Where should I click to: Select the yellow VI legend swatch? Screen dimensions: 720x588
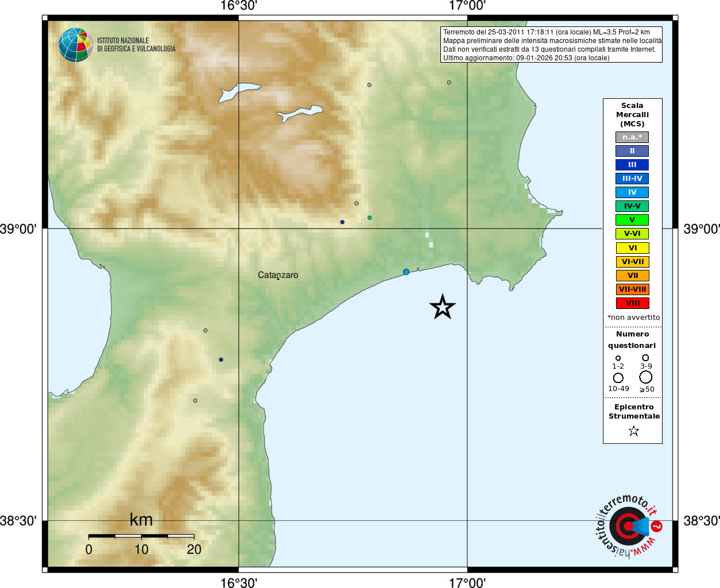coord(632,248)
